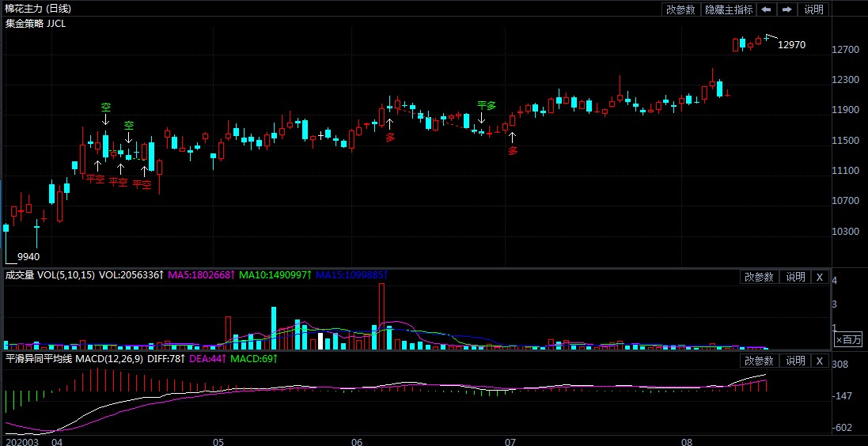This screenshot has width=868, height=446.
Task: Close the volume panel with X
Action: coord(820,278)
